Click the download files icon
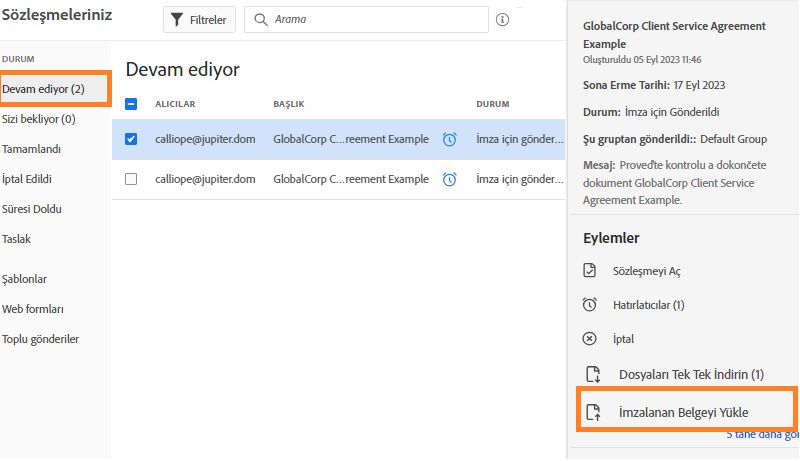800x461 pixels. click(x=593, y=375)
